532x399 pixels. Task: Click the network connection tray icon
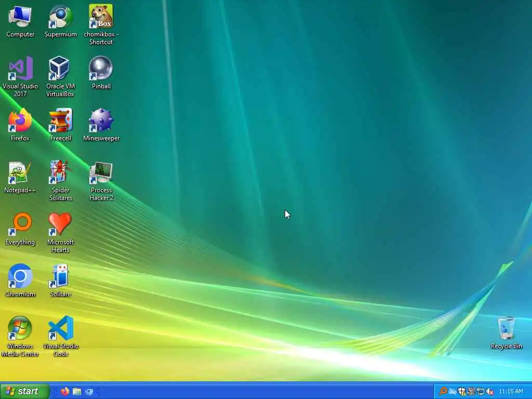point(480,392)
